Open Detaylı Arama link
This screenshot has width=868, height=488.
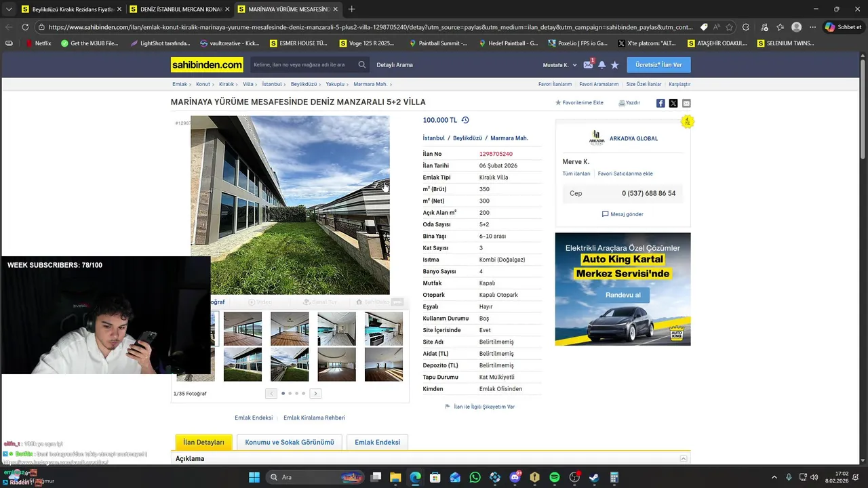395,65
